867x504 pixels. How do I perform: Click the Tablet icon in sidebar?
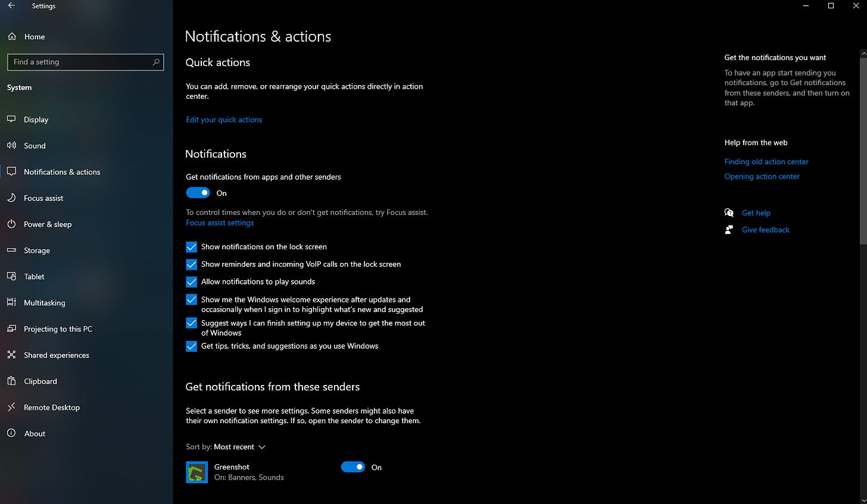coord(11,276)
